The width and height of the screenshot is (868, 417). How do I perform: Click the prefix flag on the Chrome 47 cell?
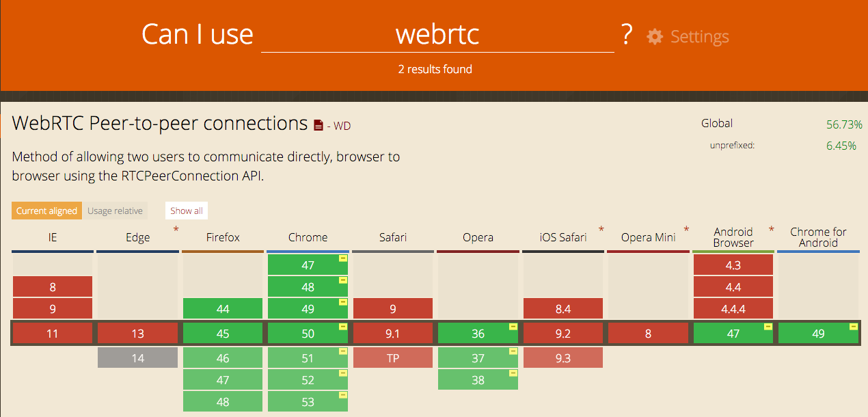343,259
